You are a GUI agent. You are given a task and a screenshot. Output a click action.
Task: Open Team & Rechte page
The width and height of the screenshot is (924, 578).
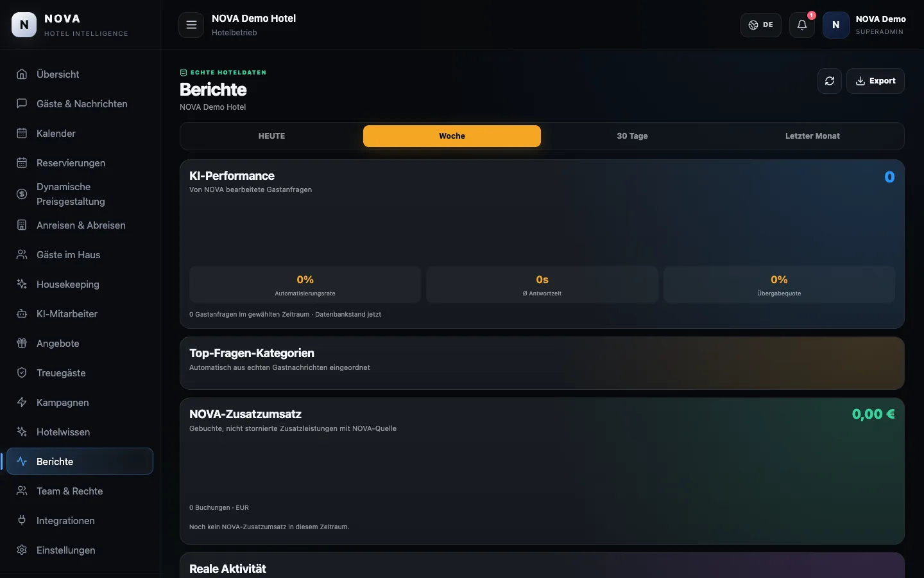80,491
